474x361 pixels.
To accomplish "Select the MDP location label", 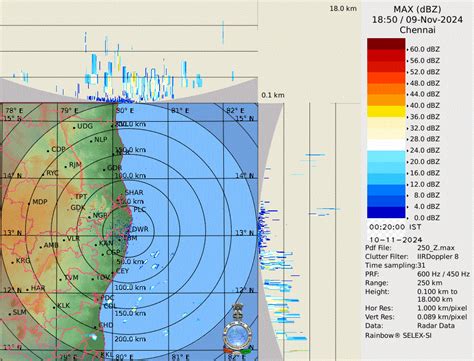I will point(40,202).
